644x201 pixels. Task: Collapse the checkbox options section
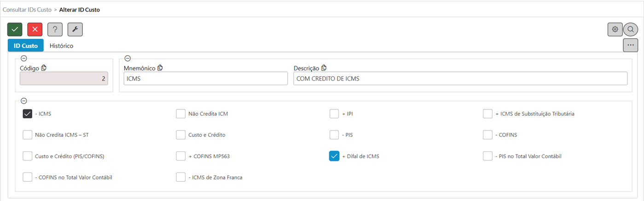pyautogui.click(x=24, y=101)
